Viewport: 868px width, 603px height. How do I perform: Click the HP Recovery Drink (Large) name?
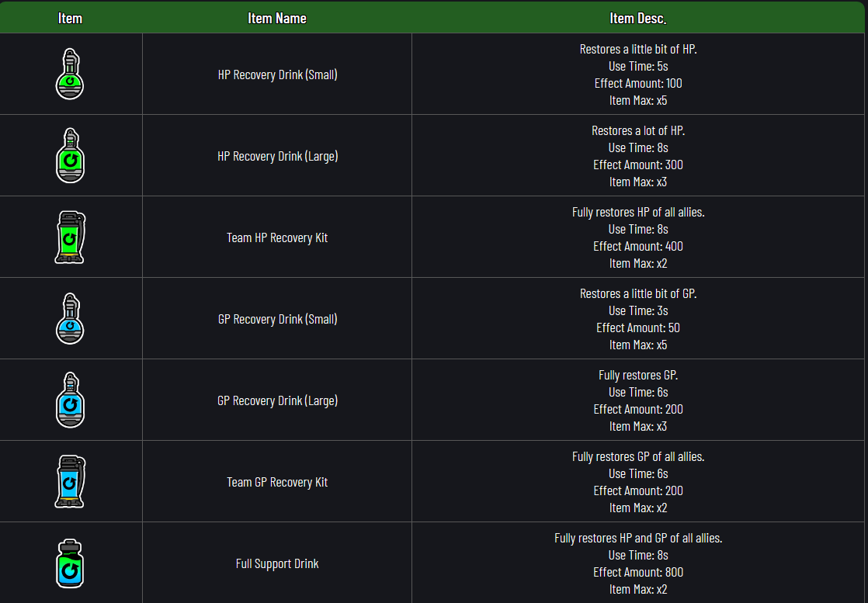click(x=277, y=157)
